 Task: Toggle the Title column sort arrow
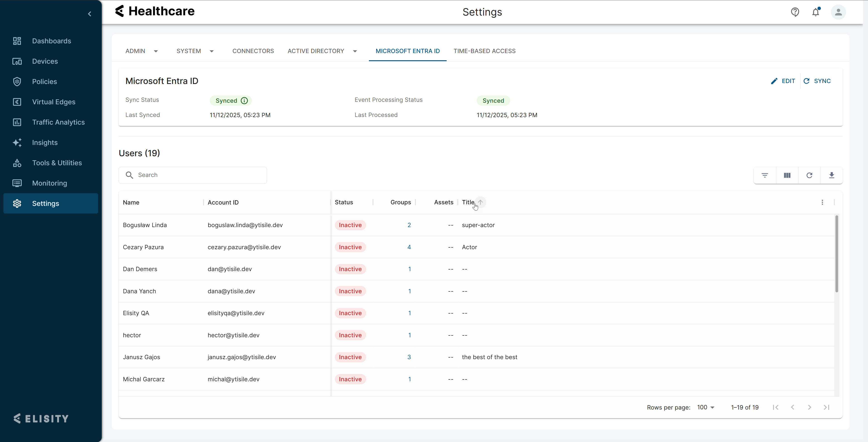481,202
